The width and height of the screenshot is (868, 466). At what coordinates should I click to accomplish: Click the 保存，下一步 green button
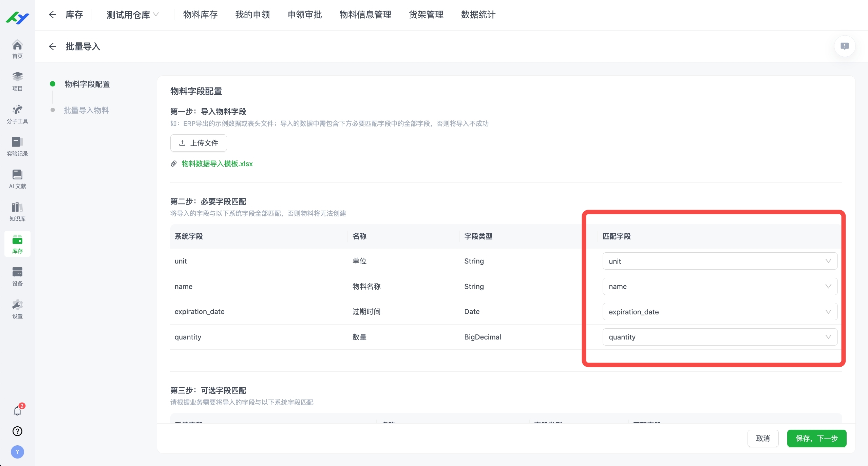point(816,438)
